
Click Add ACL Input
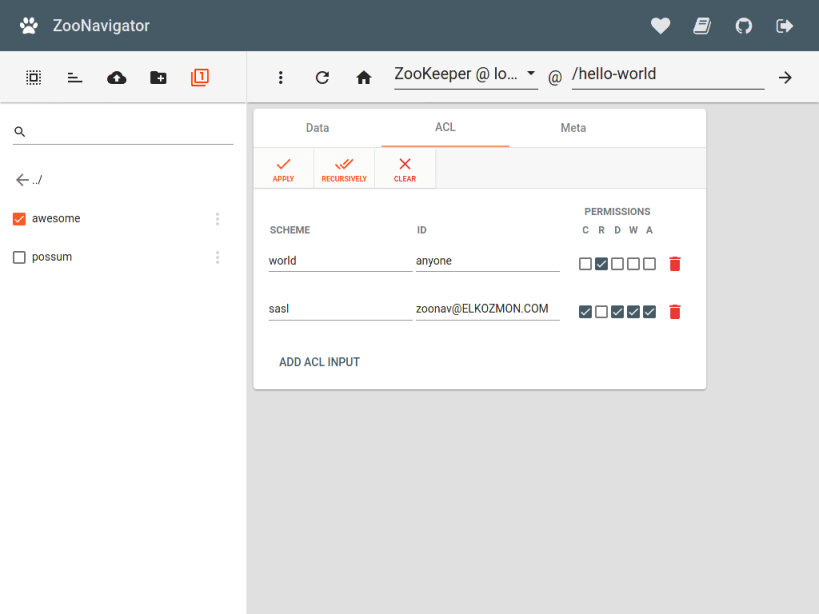coord(320,362)
